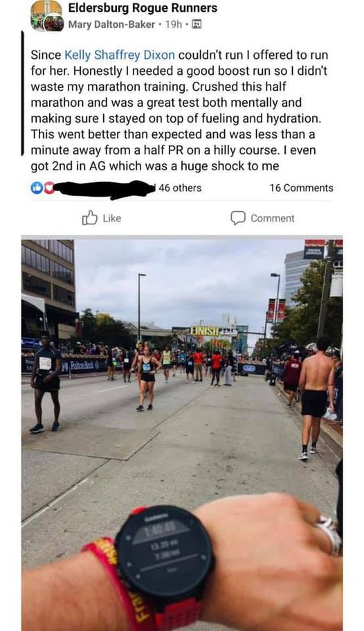Show the 46 others who reacted
Image resolution: width=364 pixels, height=631 pixels.
click(180, 188)
